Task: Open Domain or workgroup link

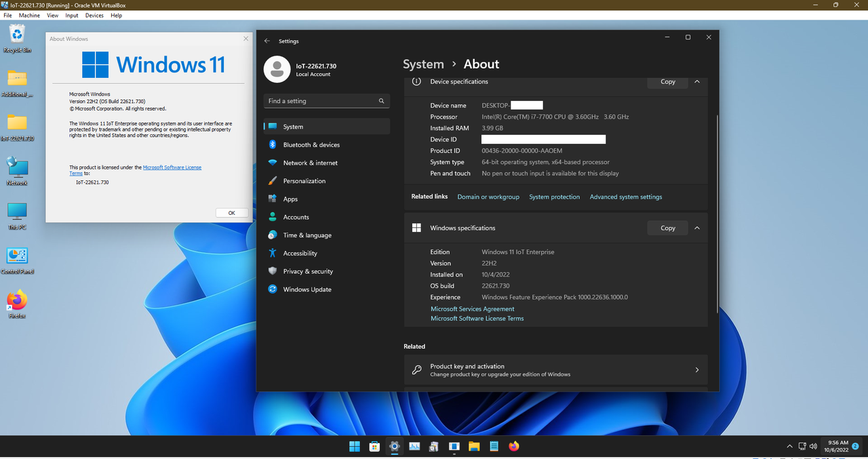Action: click(x=488, y=197)
